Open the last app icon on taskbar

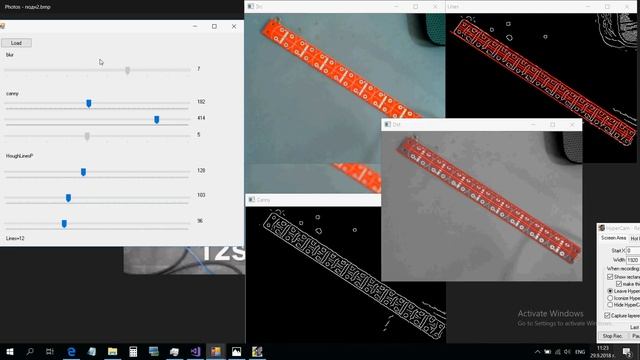257,351
